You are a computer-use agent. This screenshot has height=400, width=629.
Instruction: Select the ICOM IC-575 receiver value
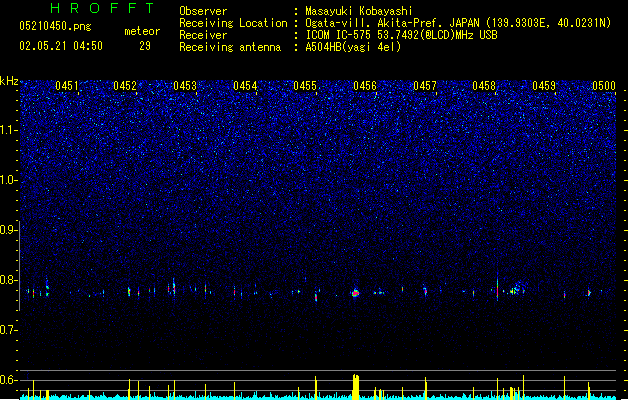pos(401,35)
